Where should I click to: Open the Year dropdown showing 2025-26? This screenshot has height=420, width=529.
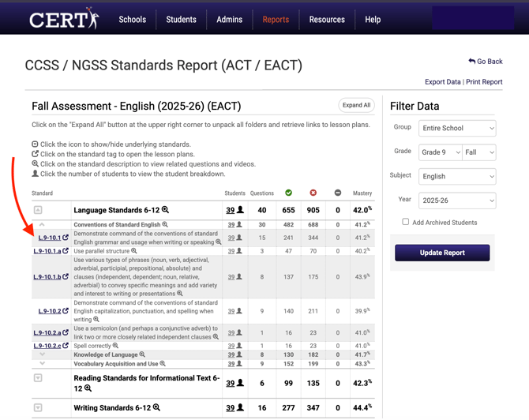457,201
